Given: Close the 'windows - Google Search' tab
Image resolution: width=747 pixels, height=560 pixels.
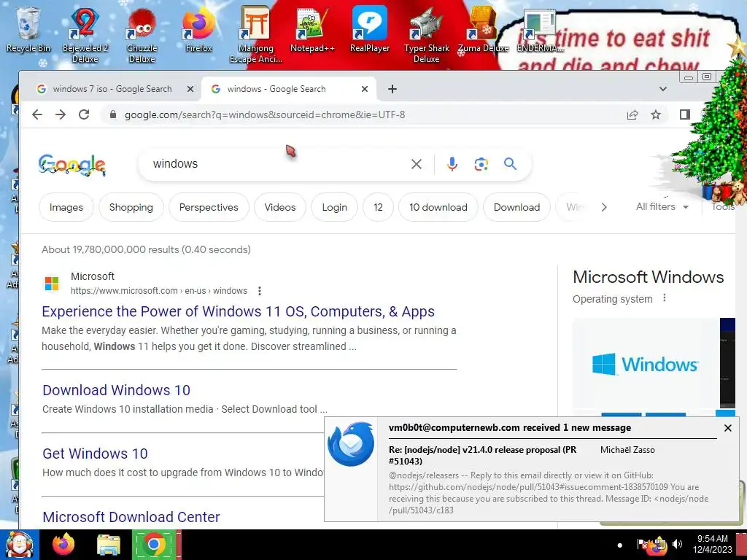Looking at the screenshot, I should coord(365,89).
